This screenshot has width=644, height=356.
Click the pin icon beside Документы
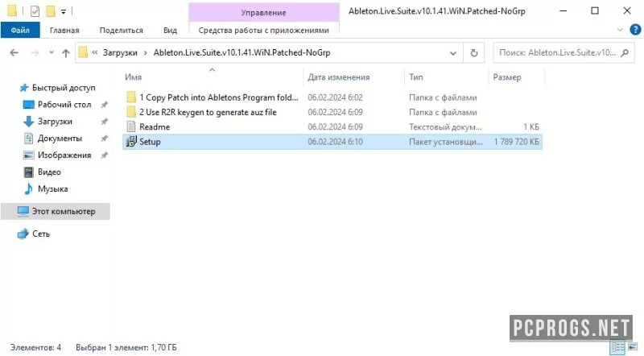point(105,138)
